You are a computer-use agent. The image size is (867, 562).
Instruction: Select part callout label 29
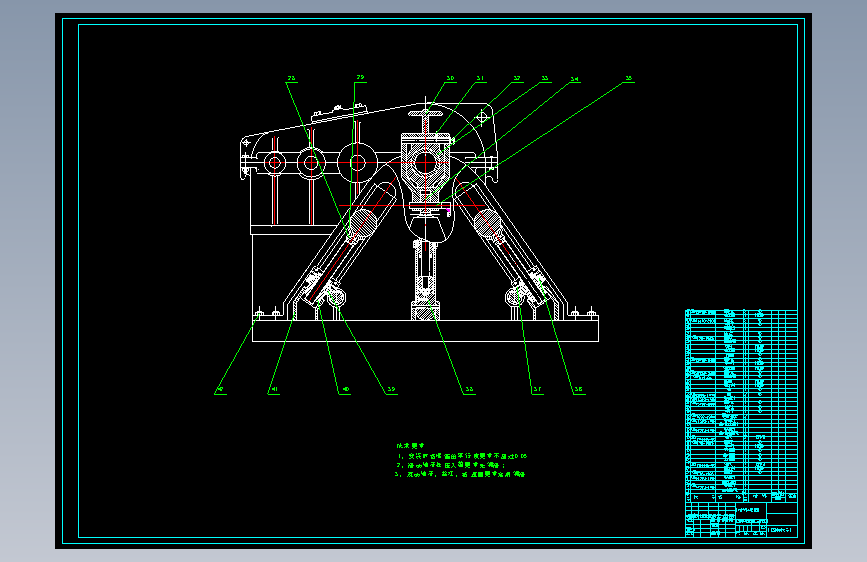click(361, 78)
